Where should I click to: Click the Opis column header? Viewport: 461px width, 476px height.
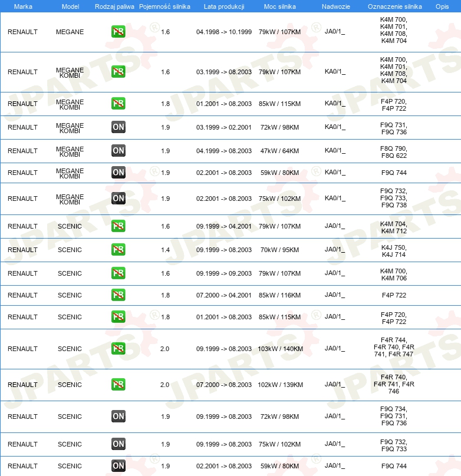coord(442,6)
